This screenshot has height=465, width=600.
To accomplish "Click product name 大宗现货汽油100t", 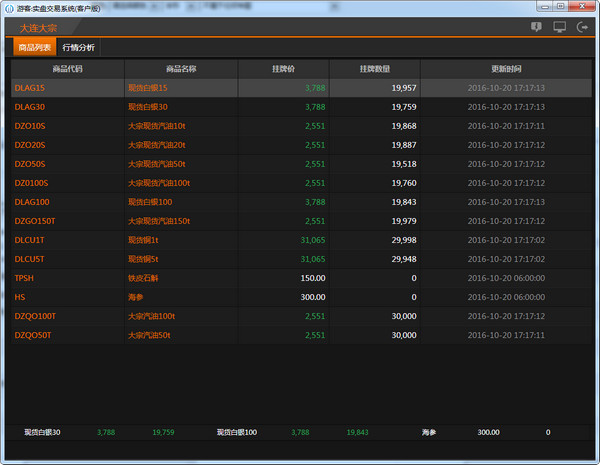I will point(159,183).
